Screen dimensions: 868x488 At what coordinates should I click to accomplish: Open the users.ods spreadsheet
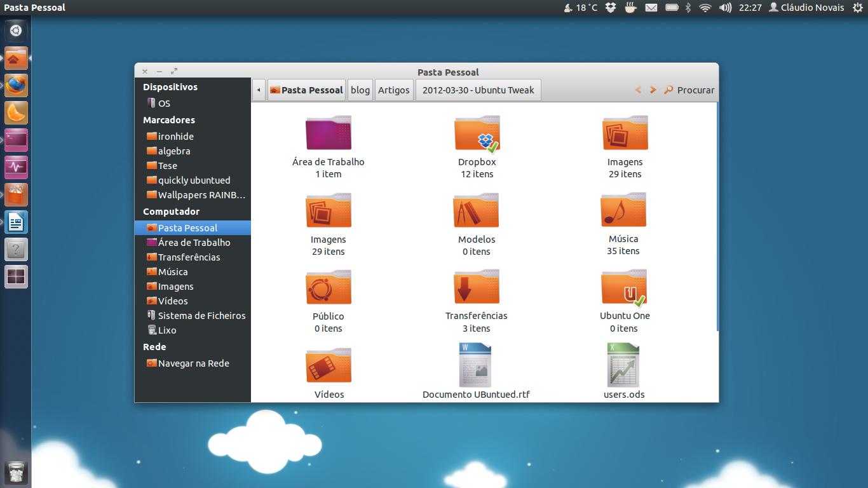pos(623,365)
